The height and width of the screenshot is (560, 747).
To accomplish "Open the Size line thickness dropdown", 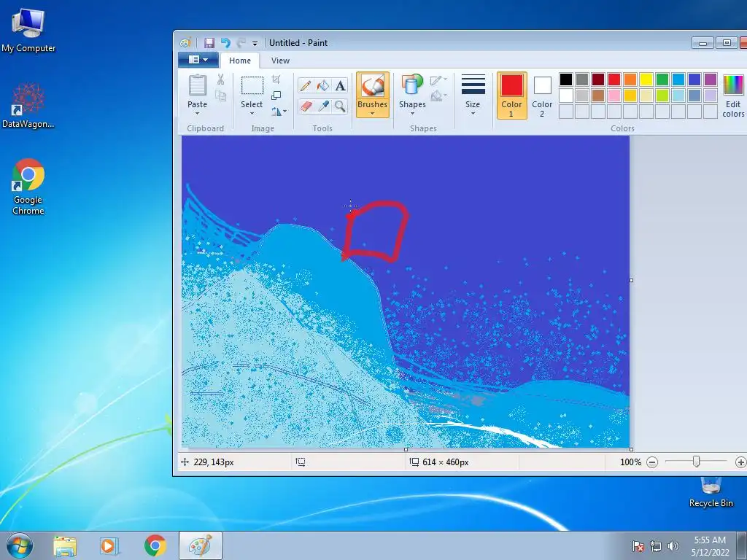I will point(473,96).
